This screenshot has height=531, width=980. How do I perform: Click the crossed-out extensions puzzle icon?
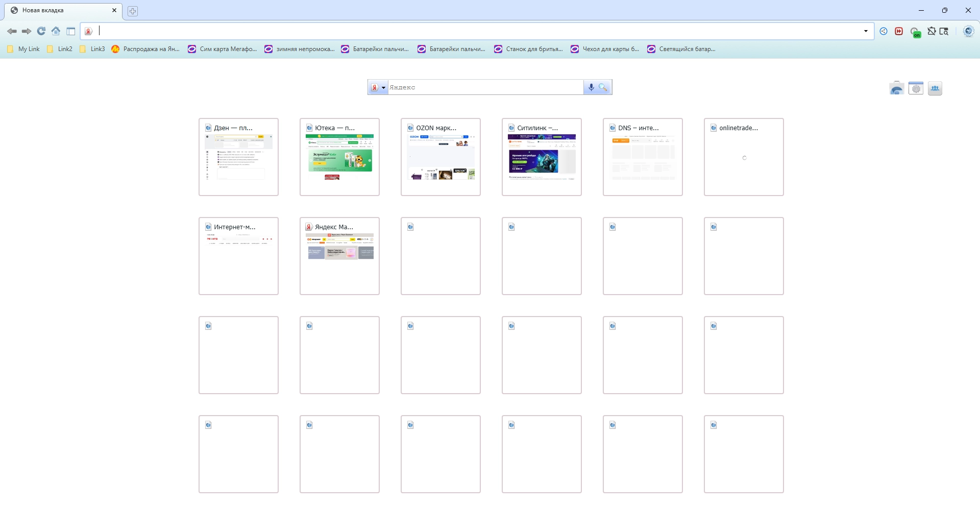932,31
